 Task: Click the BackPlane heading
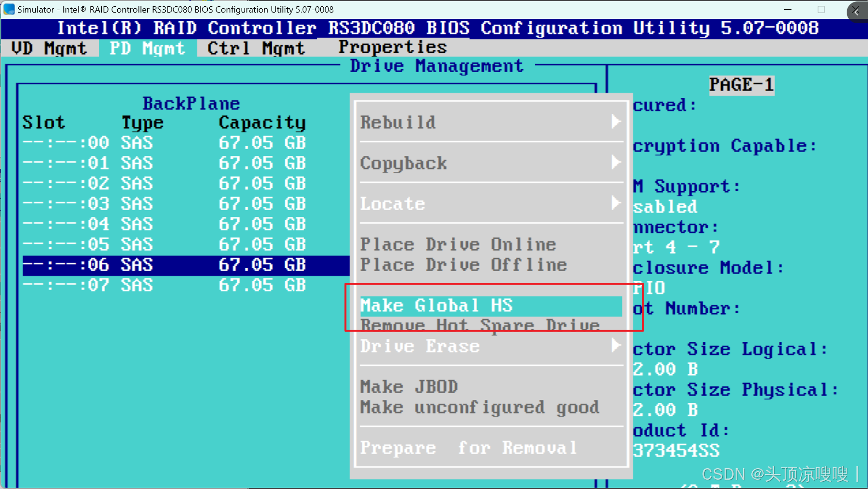(191, 103)
